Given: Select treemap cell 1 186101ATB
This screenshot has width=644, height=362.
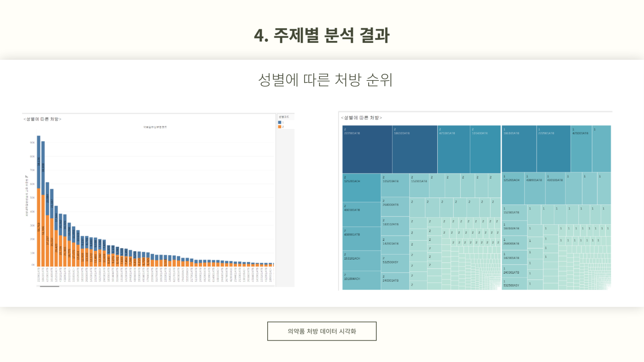Looking at the screenshot, I should [x=519, y=151].
